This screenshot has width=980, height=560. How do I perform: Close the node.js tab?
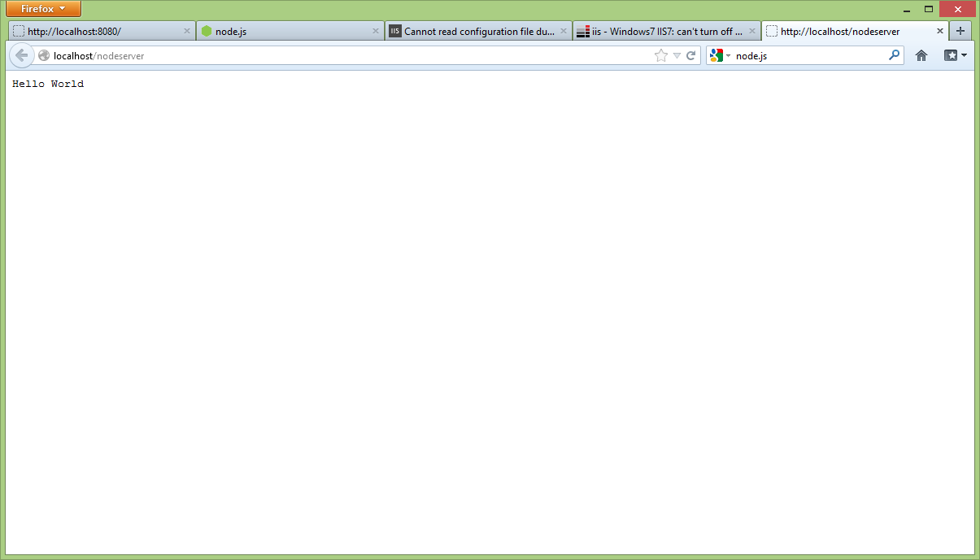click(x=376, y=31)
